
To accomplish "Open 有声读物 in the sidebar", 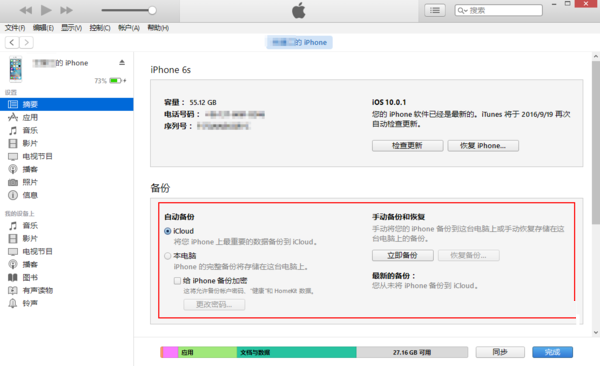I will click(67, 291).
